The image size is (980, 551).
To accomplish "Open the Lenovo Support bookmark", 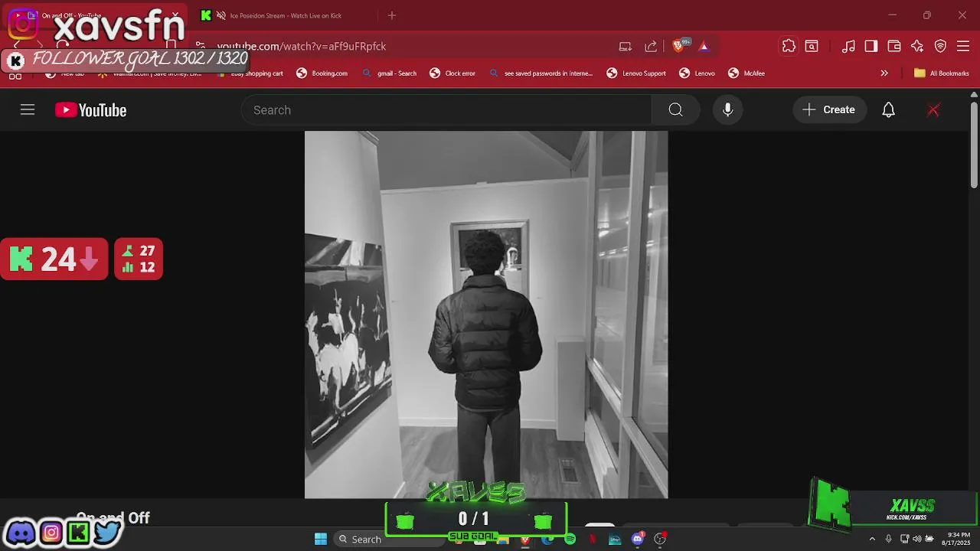I will coord(636,73).
